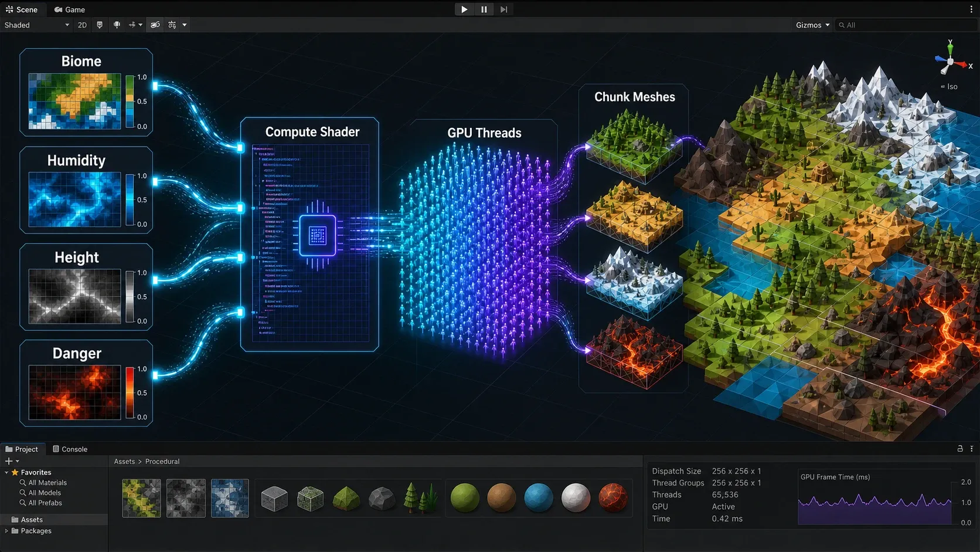Switch to the Project tab

[x=22, y=449]
